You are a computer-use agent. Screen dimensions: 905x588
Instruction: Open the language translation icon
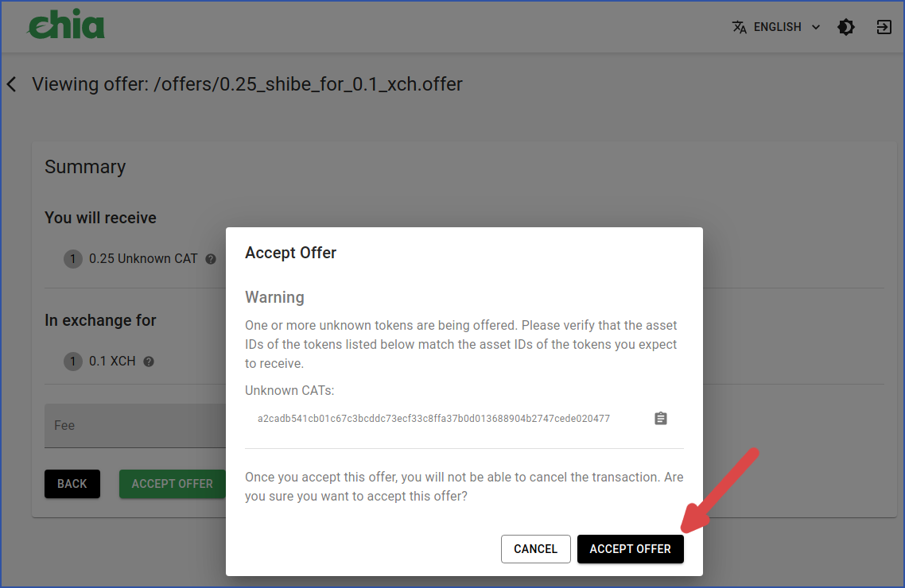[x=740, y=27]
